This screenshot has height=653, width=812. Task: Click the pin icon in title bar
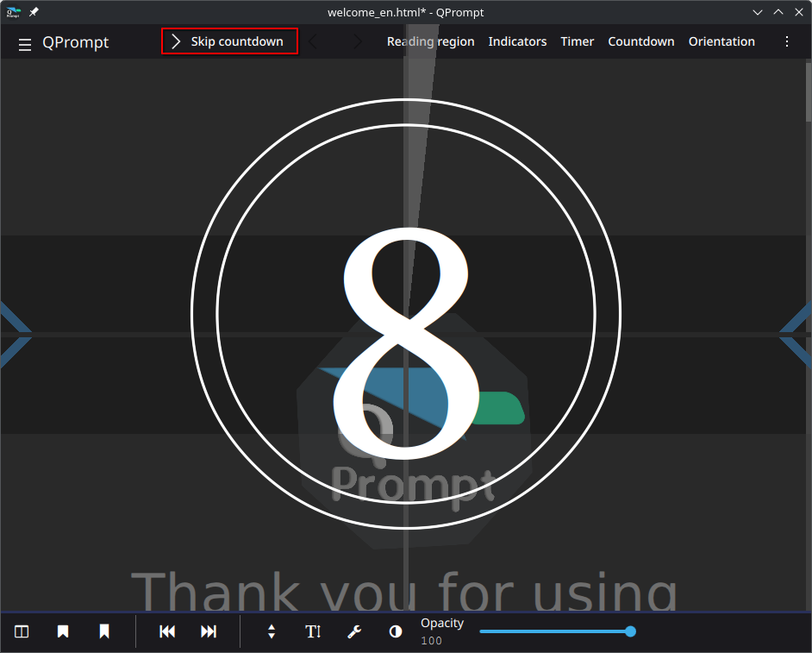pos(34,12)
